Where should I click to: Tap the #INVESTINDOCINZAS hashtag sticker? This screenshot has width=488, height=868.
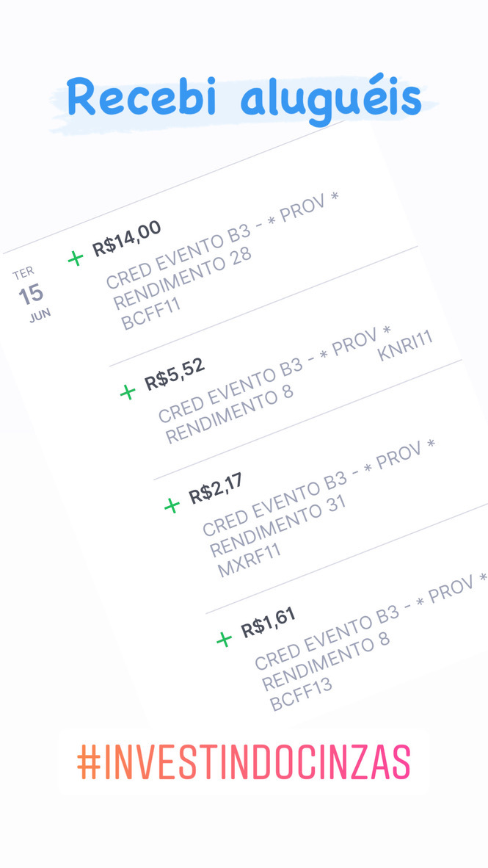pyautogui.click(x=244, y=762)
